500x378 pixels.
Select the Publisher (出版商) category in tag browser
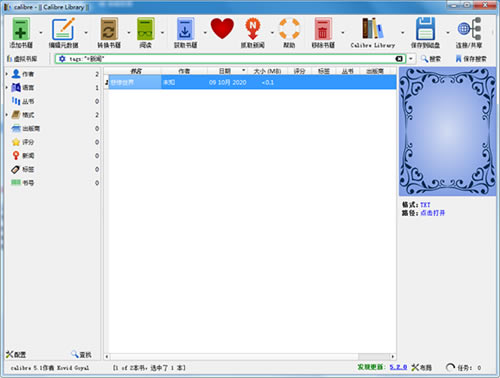[x=26, y=129]
